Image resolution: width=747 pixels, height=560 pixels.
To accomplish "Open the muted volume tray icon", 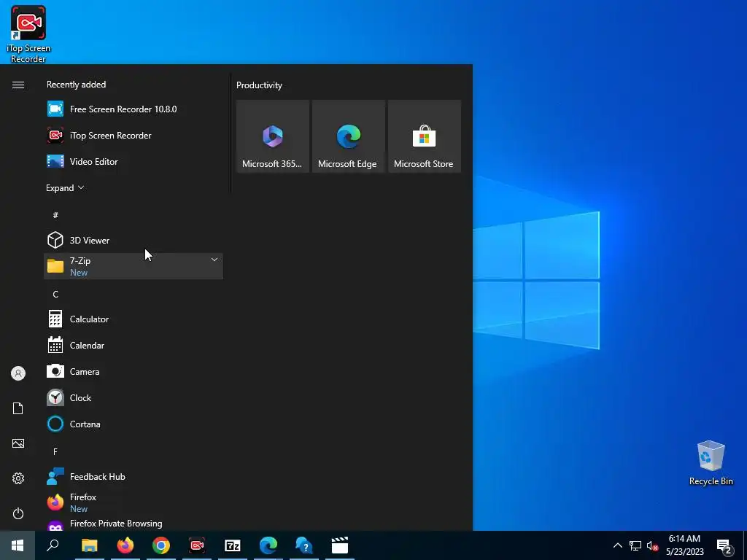I will pyautogui.click(x=653, y=545).
